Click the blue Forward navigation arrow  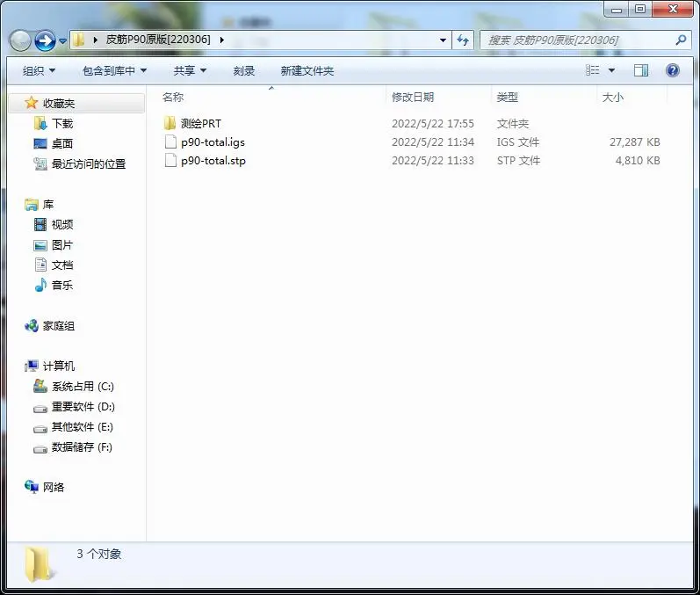tap(45, 41)
